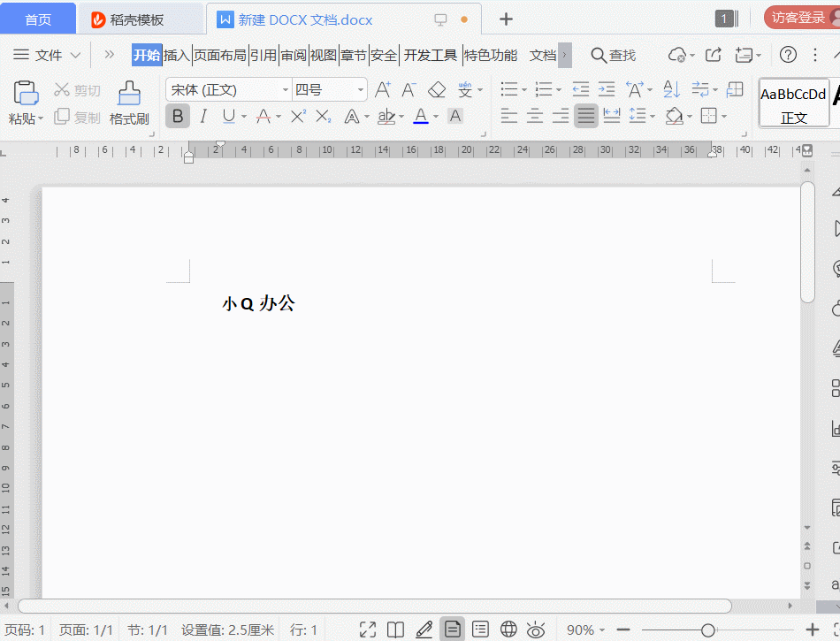Enter full screen view from status bar
This screenshot has height=641, width=840.
click(368, 630)
